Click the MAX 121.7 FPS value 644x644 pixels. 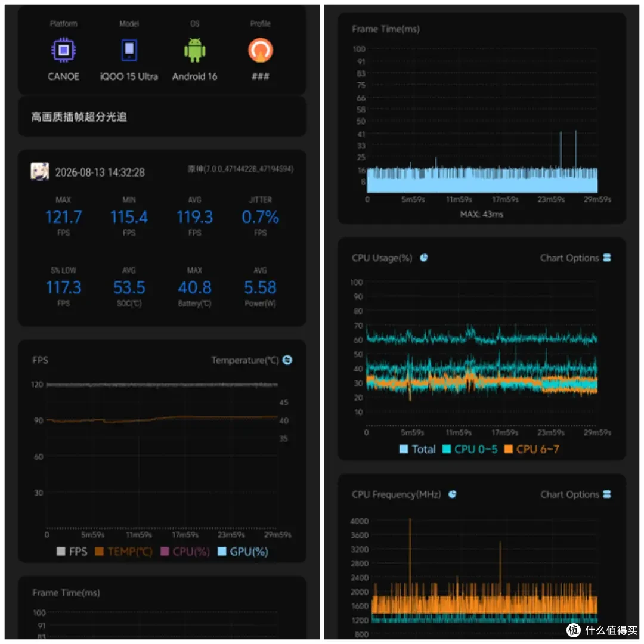point(63,217)
